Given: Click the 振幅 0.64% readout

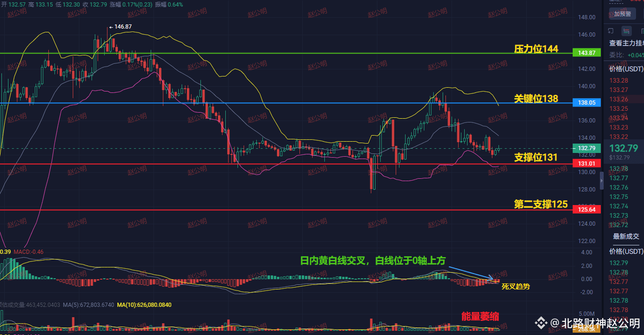Looking at the screenshot, I should tap(169, 4).
